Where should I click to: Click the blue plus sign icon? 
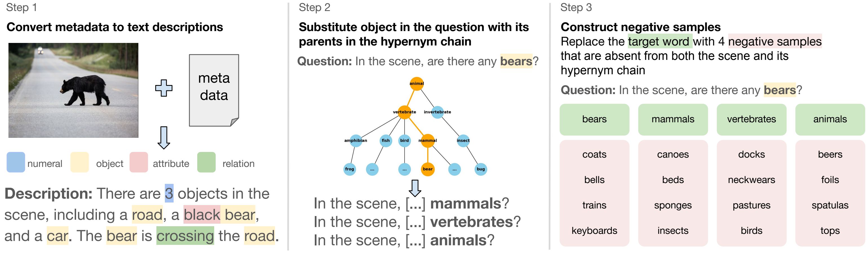pyautogui.click(x=164, y=88)
